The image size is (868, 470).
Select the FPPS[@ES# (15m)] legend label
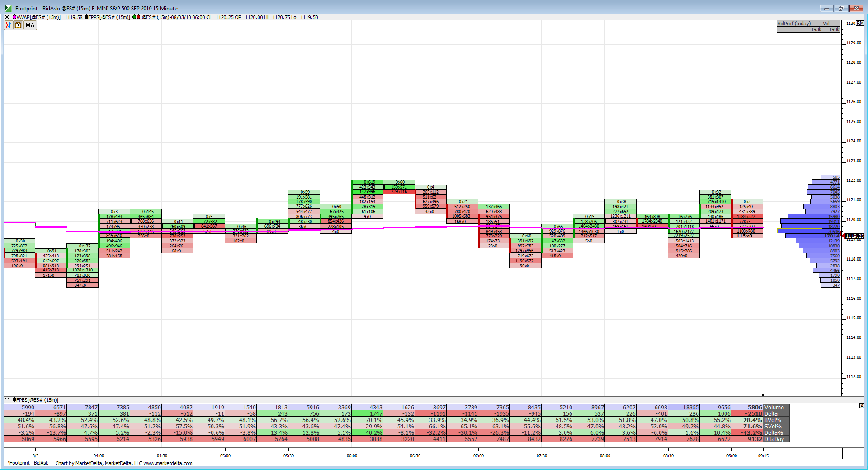tap(109, 17)
